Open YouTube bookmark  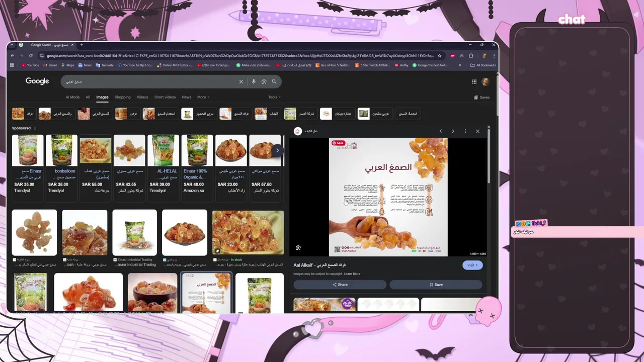point(30,65)
